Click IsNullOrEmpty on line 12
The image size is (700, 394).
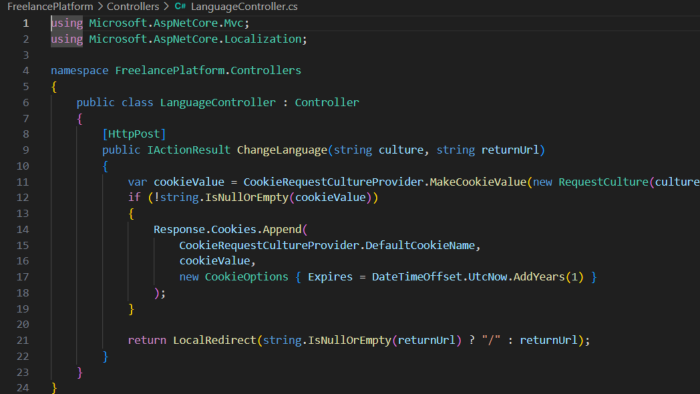pos(247,197)
